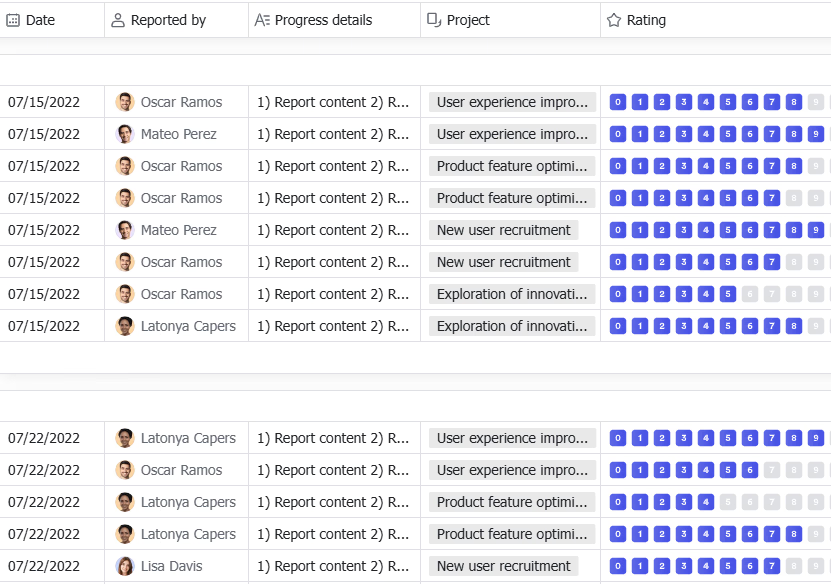
Task: Set rating 9 on first Oscar Ramos row
Action: pos(816,102)
